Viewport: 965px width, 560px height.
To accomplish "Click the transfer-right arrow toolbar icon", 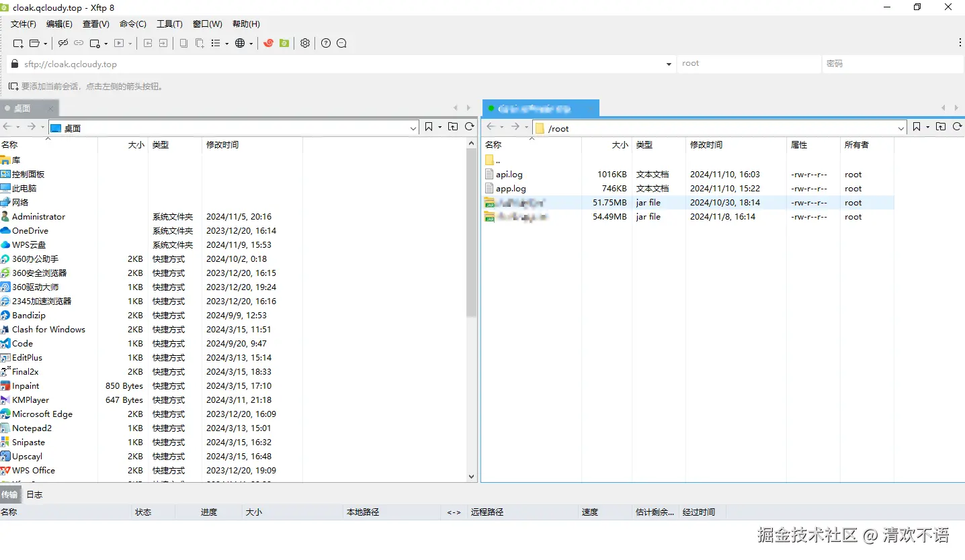I will coord(163,44).
